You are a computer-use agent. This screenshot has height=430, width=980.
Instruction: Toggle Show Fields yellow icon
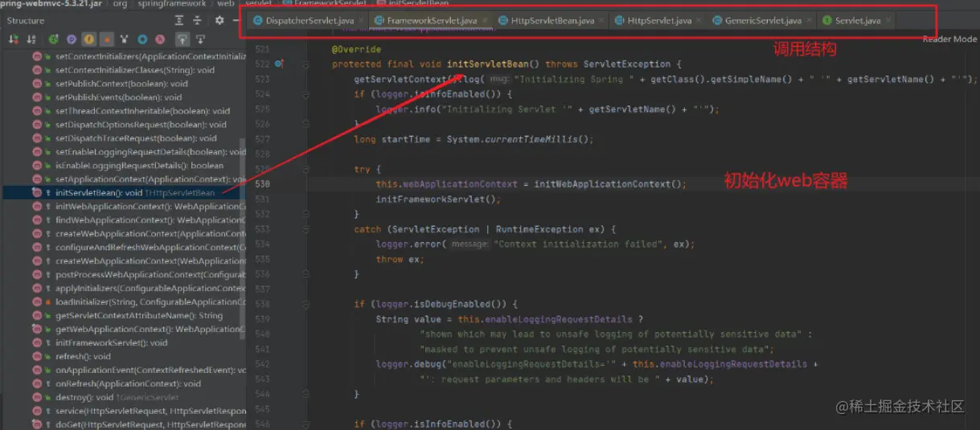point(89,39)
